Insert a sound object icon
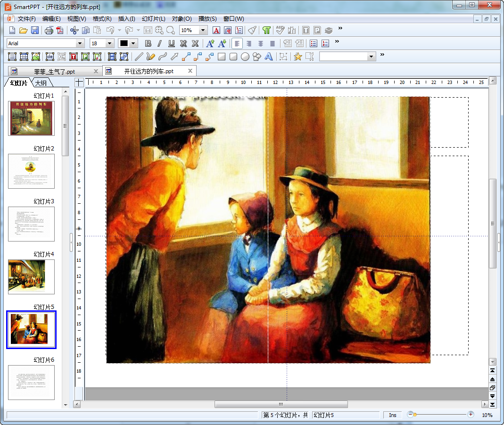Screen dimensions: 504x425 click(x=124, y=57)
